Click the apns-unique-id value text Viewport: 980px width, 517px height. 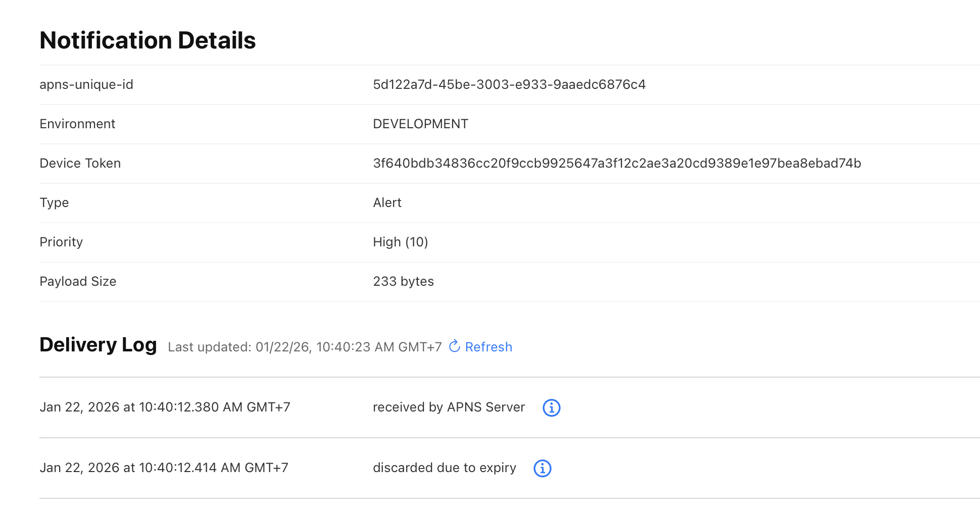[x=509, y=84]
